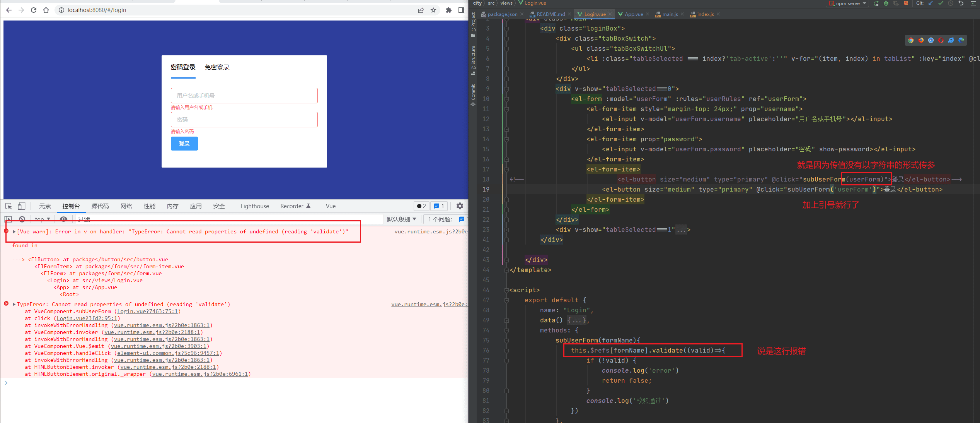Expand the TypeError stack trace
This screenshot has width=980, height=423.
pos(14,305)
